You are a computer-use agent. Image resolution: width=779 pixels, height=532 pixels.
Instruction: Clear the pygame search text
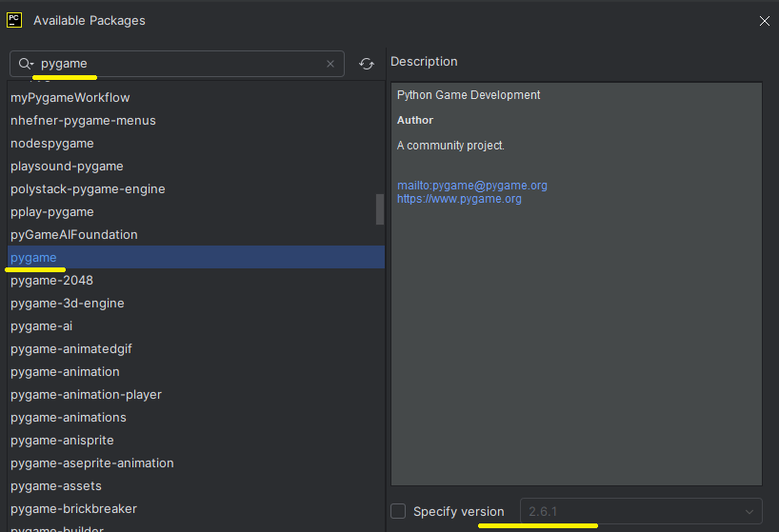[x=330, y=64]
